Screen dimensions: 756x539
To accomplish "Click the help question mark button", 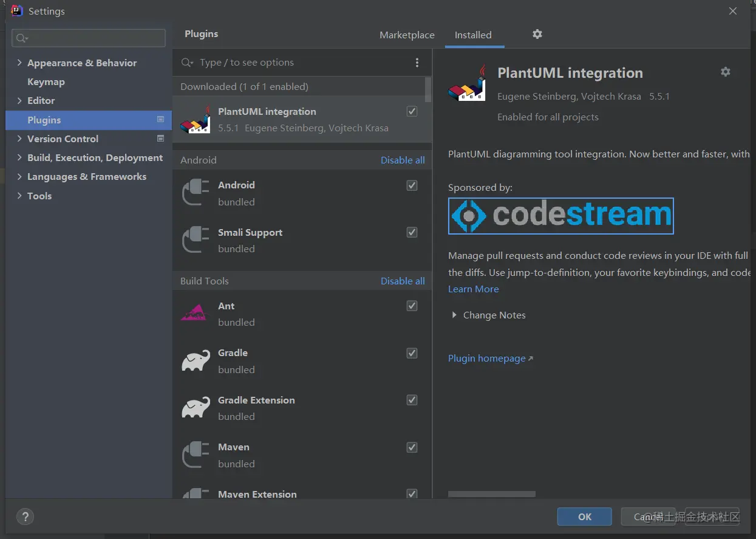I will click(25, 517).
